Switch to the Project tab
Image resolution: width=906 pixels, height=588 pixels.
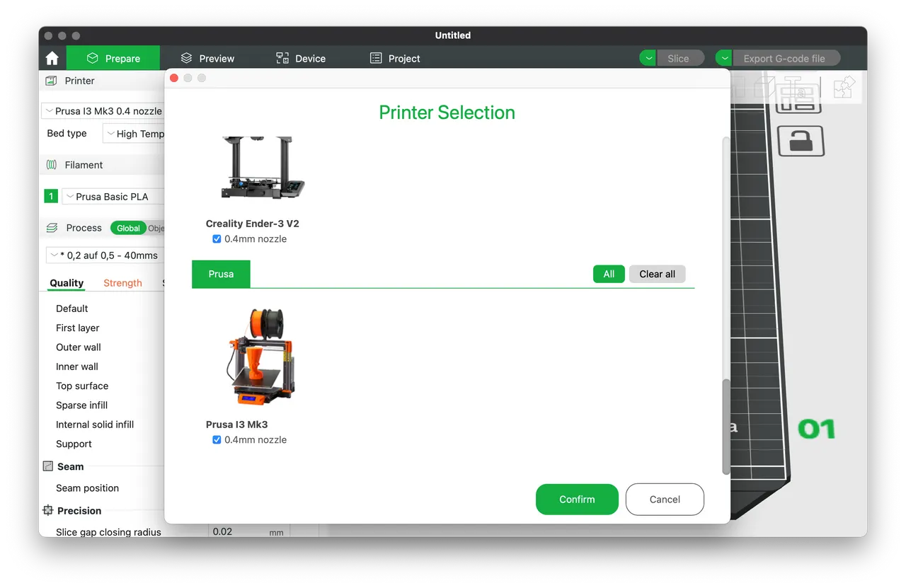(395, 58)
